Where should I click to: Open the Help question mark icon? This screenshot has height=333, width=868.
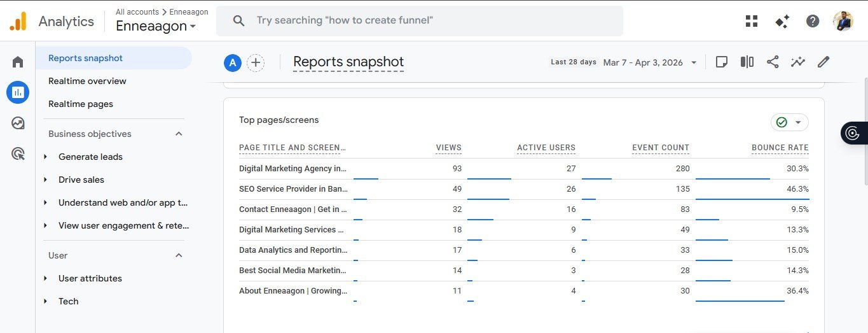point(813,21)
